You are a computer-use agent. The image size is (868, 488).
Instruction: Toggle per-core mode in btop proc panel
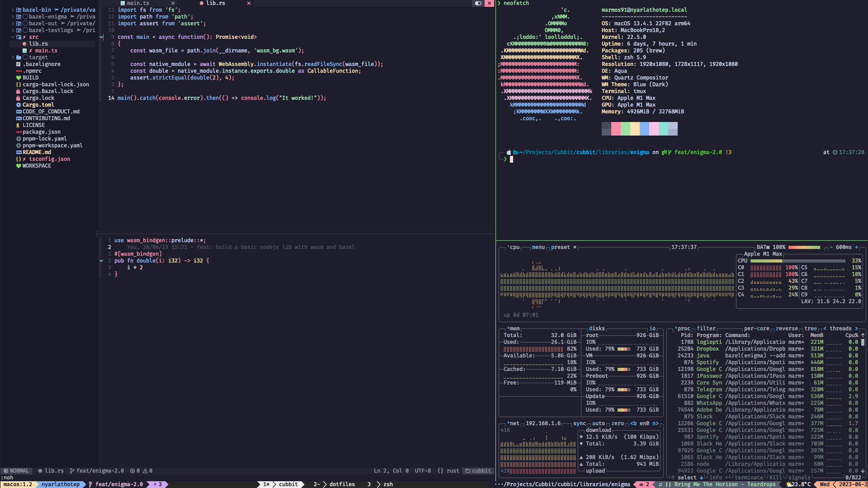point(756,328)
